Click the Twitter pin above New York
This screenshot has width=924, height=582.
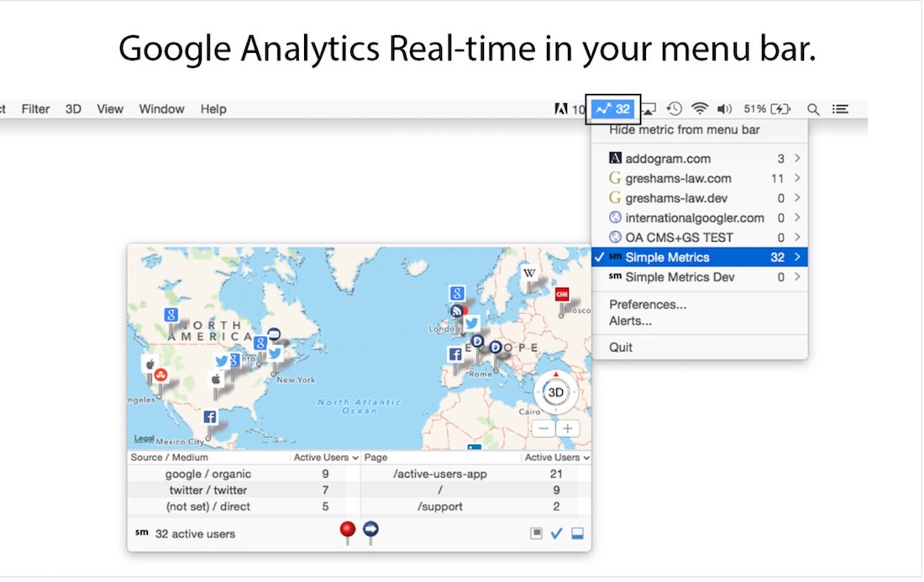275,353
